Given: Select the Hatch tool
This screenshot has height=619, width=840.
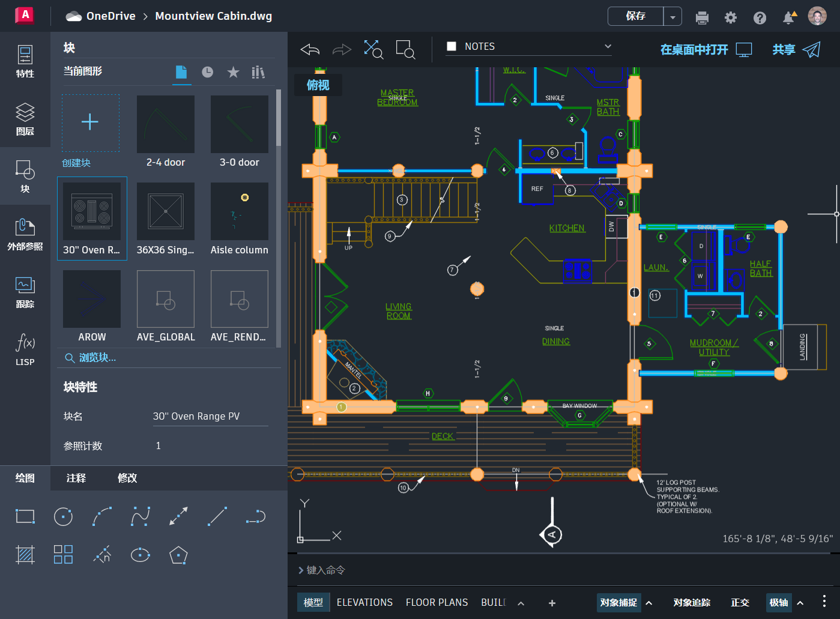Looking at the screenshot, I should (x=25, y=555).
